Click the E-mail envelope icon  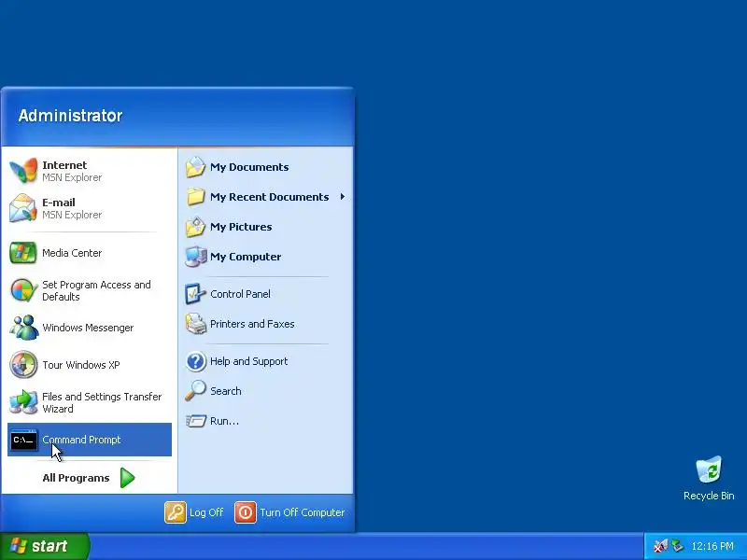[23, 208]
